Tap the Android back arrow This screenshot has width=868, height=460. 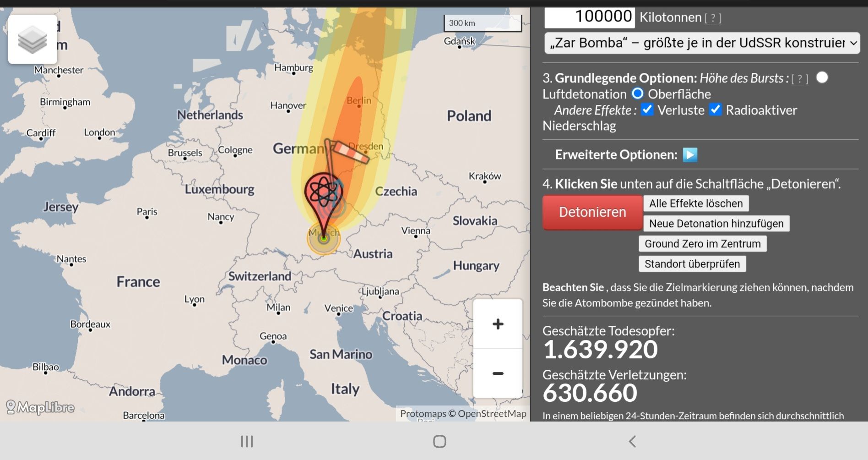click(632, 441)
